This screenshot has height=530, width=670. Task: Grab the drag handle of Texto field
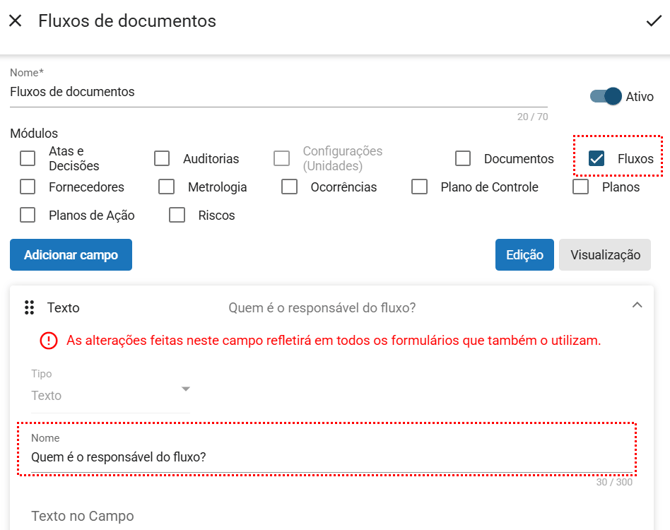click(x=30, y=308)
